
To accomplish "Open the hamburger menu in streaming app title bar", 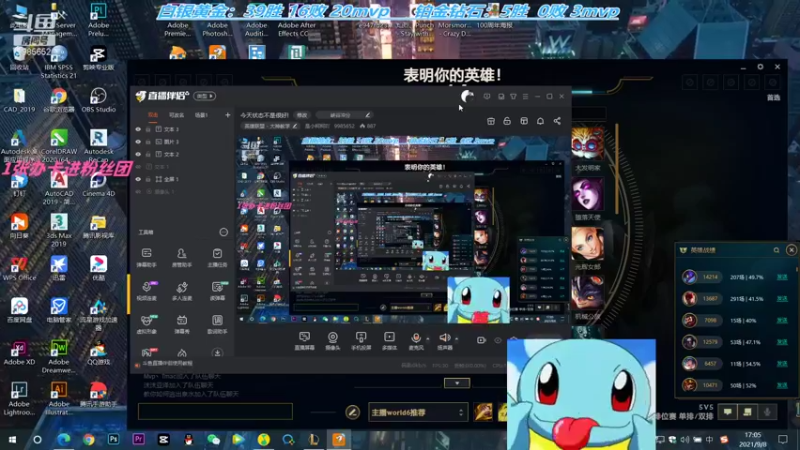I will click(x=526, y=96).
